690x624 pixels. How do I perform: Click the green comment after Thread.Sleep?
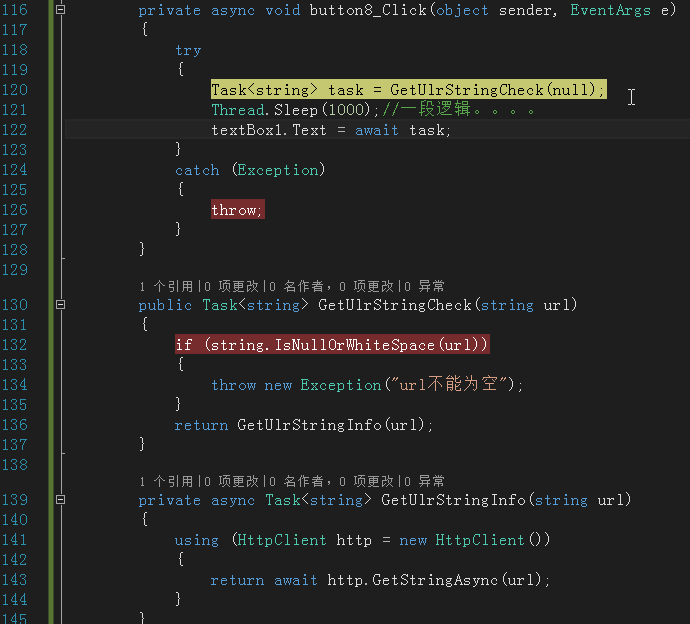point(459,109)
